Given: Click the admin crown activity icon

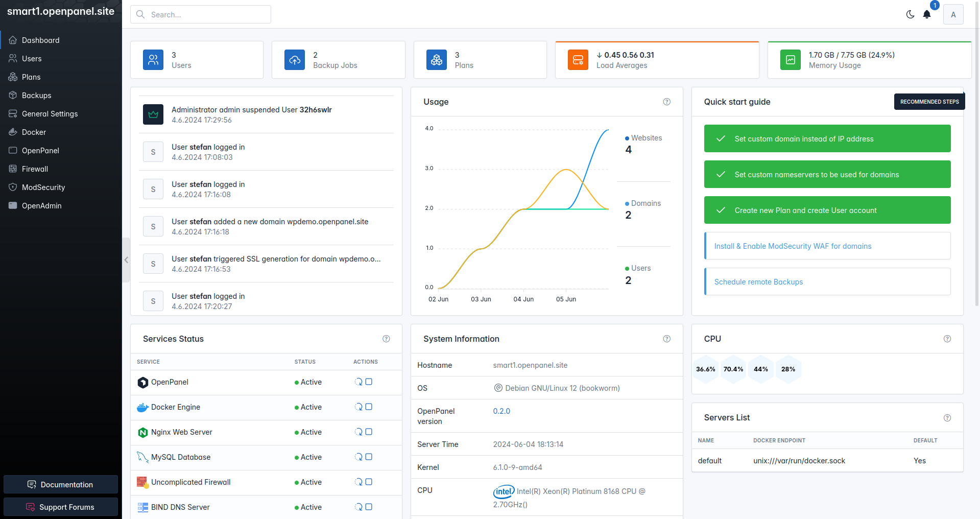Looking at the screenshot, I should point(153,114).
